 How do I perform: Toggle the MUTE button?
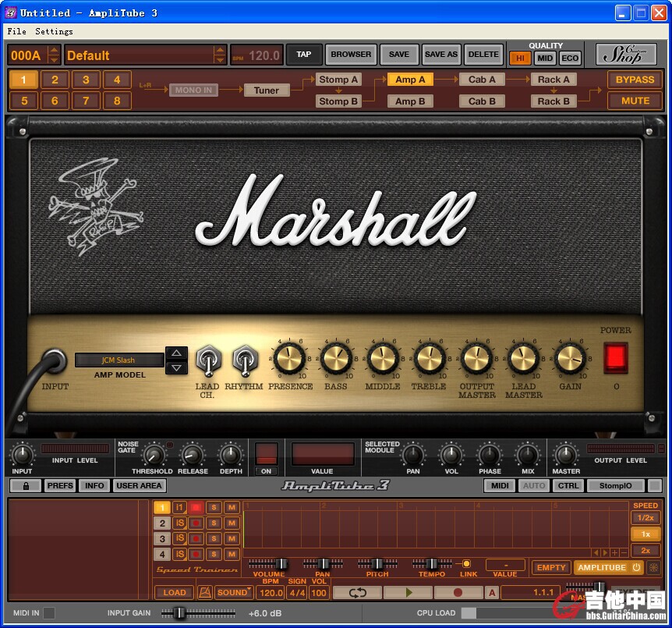coord(635,101)
